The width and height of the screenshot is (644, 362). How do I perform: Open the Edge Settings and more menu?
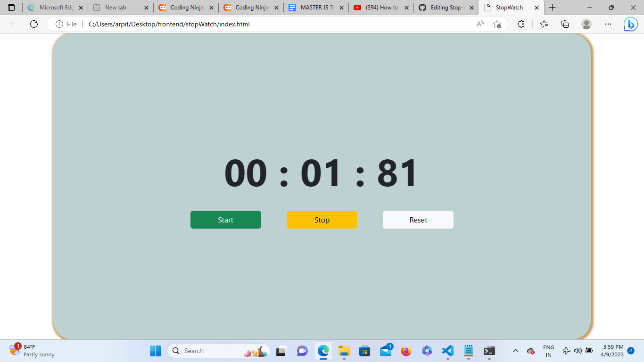(608, 24)
